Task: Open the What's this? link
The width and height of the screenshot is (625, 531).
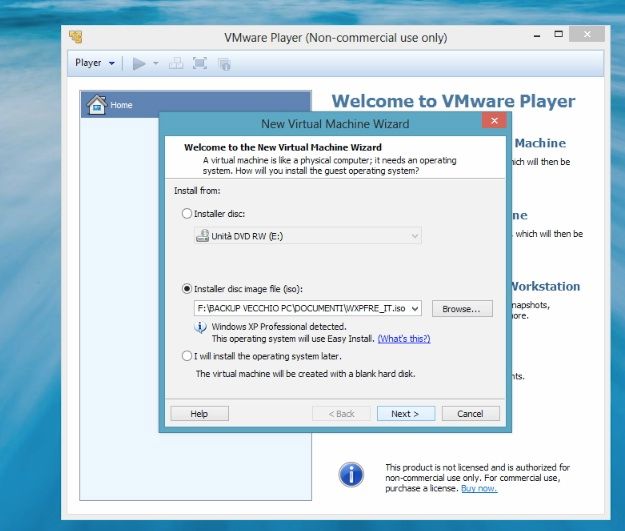Action: point(404,339)
